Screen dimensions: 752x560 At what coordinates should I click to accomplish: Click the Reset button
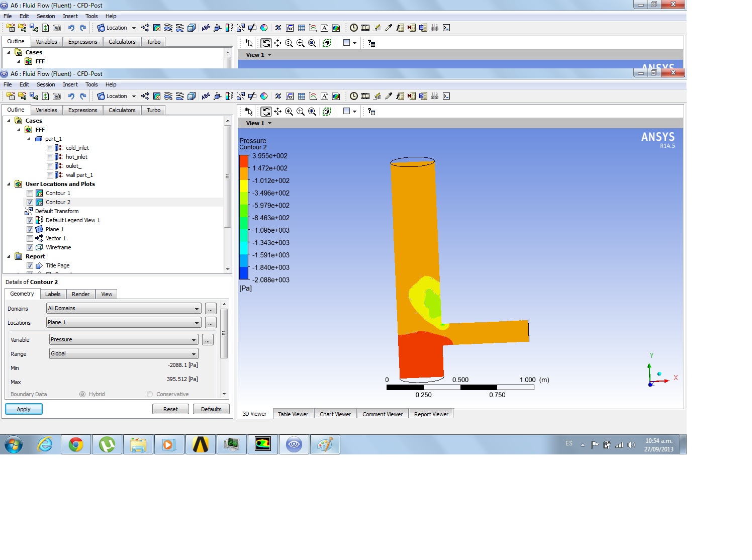coord(170,409)
